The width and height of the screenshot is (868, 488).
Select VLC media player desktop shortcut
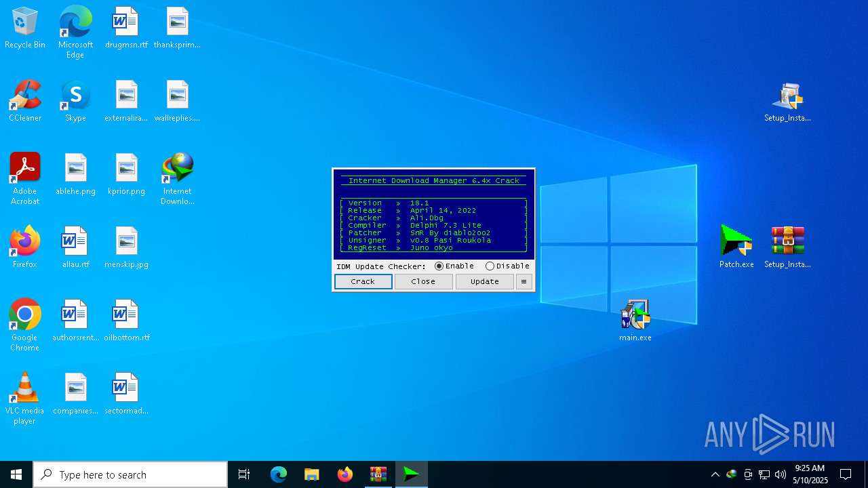point(25,399)
